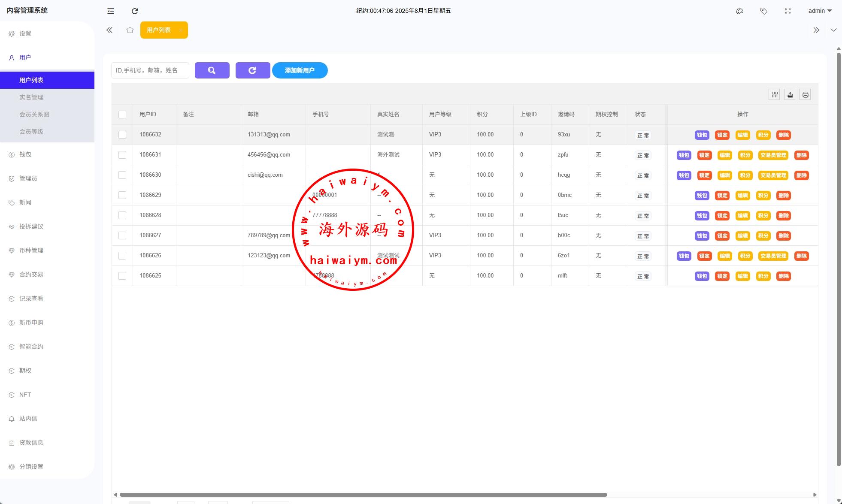
Task: Click the tag icon in header
Action: 763,11
